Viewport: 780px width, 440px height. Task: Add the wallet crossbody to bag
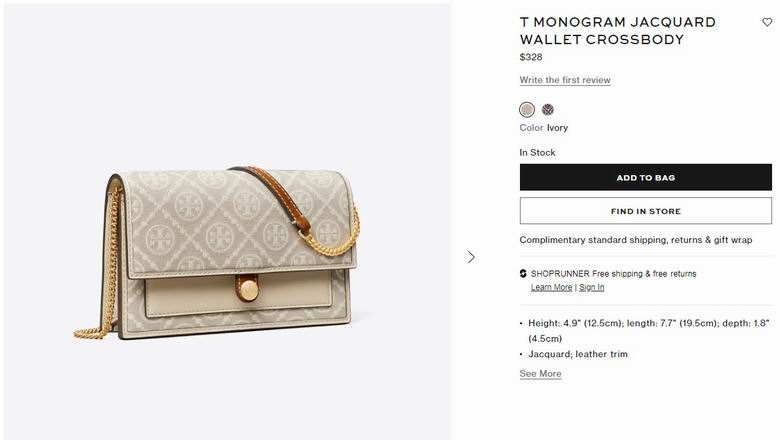point(646,177)
